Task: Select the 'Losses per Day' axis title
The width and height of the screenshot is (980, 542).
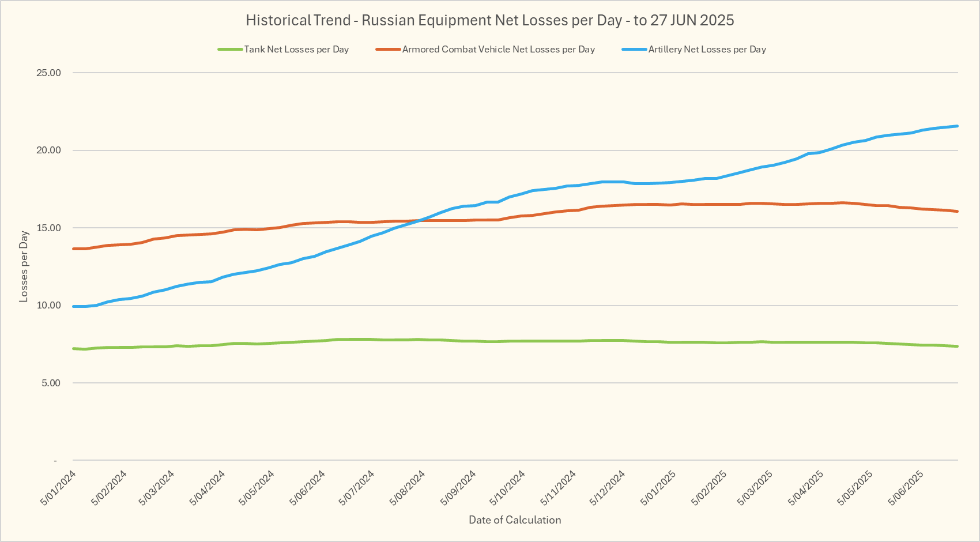Action: (x=24, y=266)
